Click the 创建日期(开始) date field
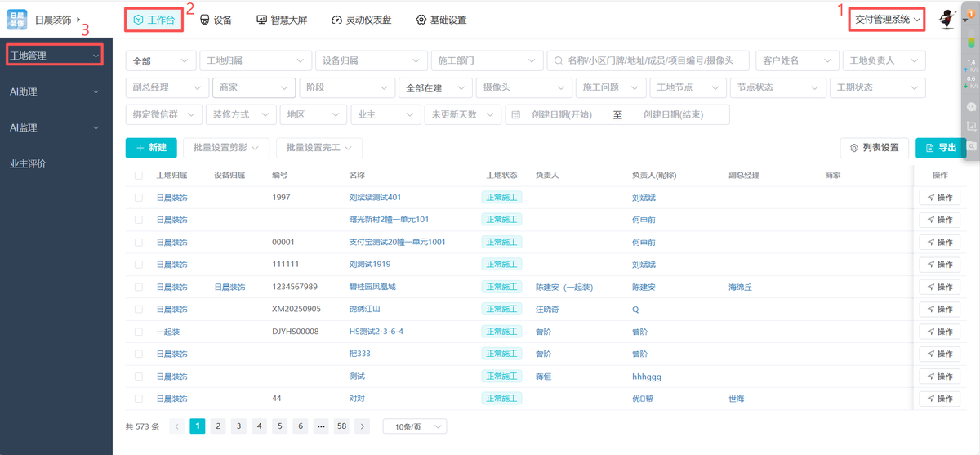Screen dimensions: 980x455 click(560, 115)
